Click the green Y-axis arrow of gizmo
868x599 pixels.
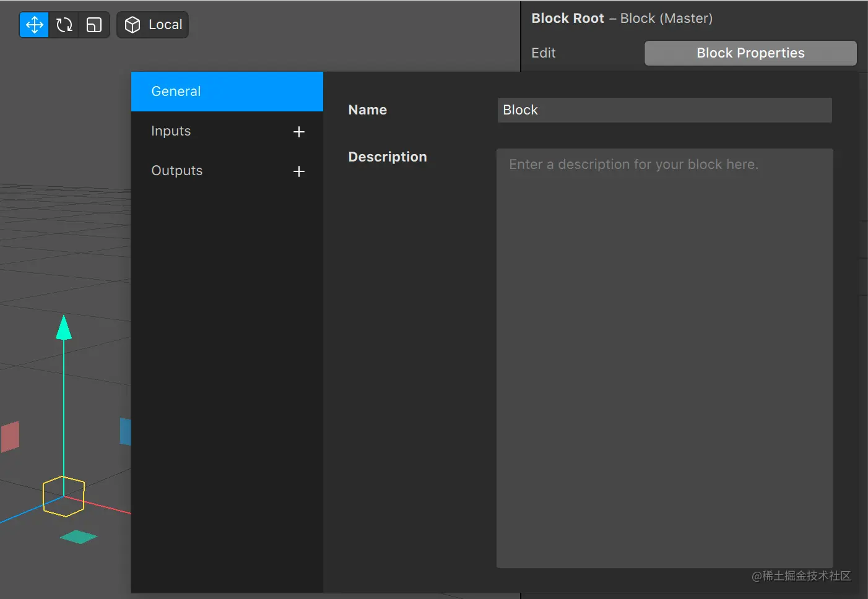click(x=64, y=328)
